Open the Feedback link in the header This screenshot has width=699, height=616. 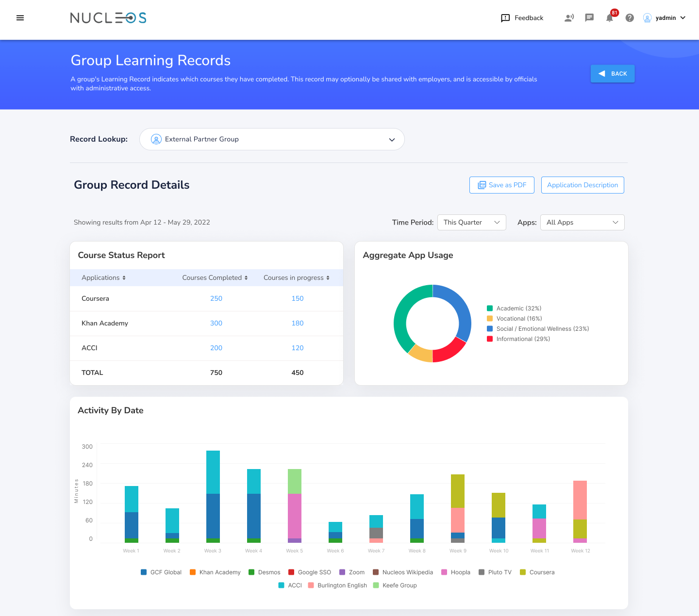(x=522, y=18)
